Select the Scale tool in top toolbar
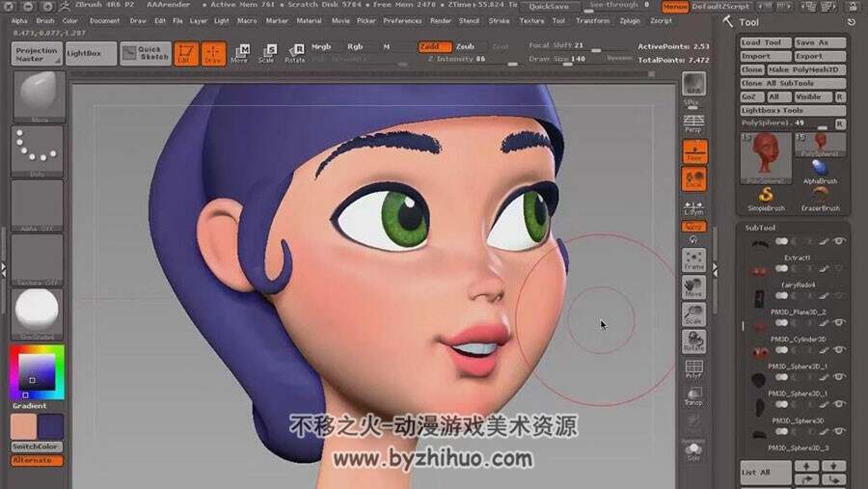The image size is (868, 489). click(267, 53)
